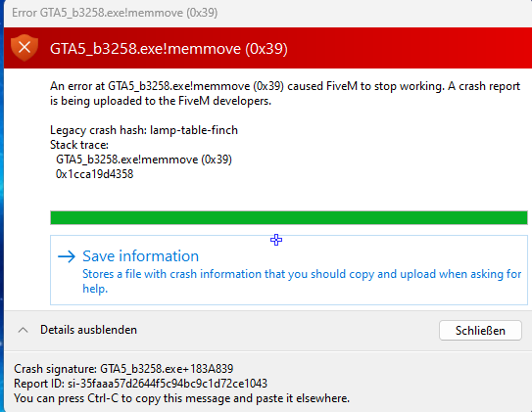Click the Report ID text
This screenshot has width=532, height=412.
(x=140, y=384)
